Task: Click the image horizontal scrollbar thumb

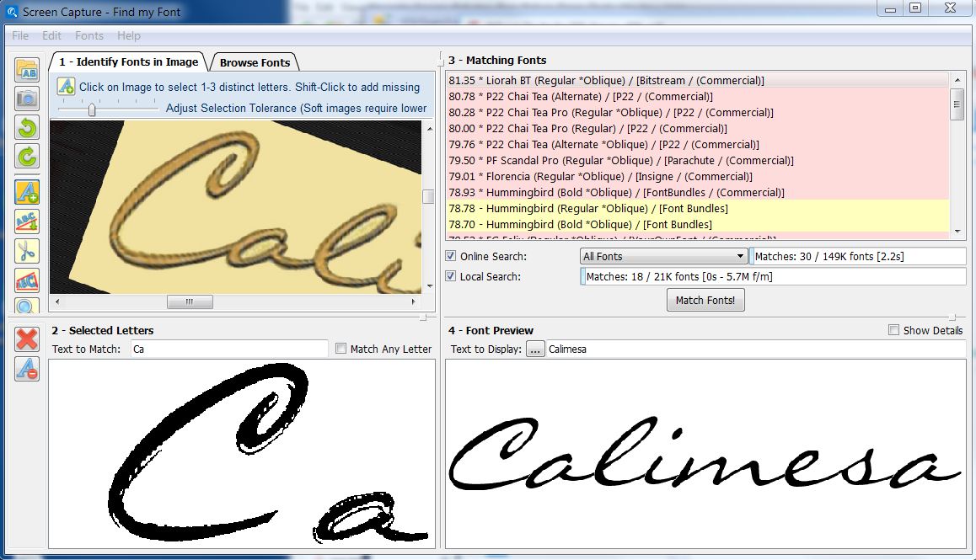Action: [190, 301]
